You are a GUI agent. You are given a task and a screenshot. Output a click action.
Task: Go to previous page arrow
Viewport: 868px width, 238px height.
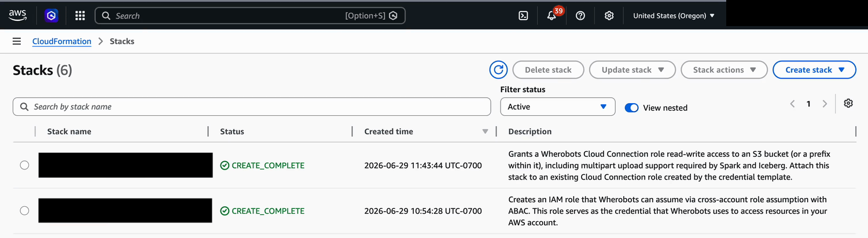[792, 104]
